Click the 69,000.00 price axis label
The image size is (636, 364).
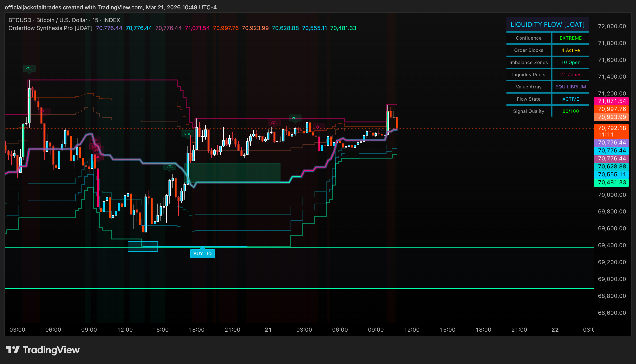pyautogui.click(x=612, y=279)
